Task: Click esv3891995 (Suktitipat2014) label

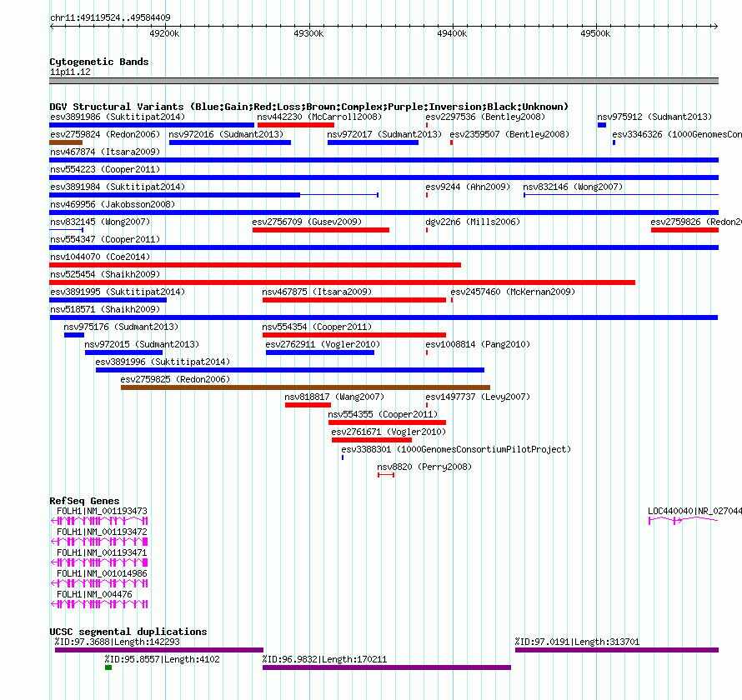Action: point(118,292)
